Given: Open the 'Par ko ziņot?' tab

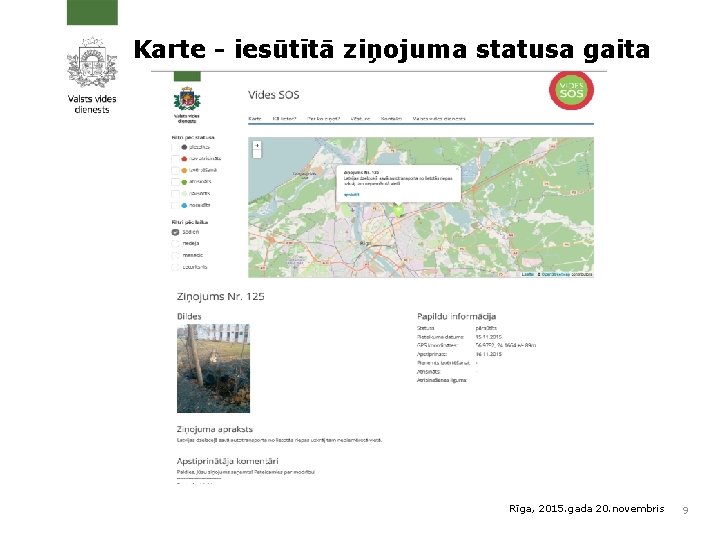Looking at the screenshot, I should click(324, 118).
